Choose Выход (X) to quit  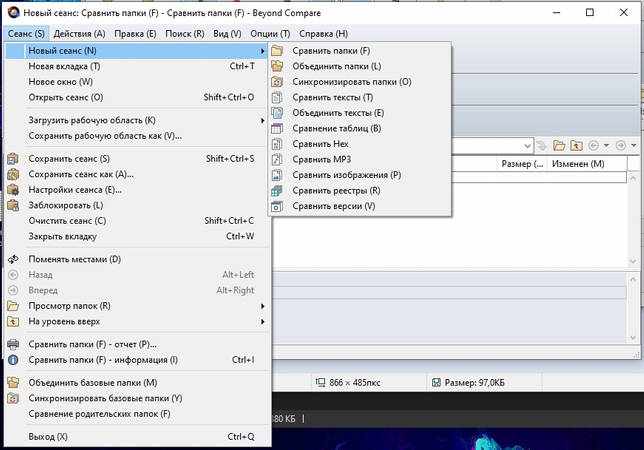coord(138,437)
